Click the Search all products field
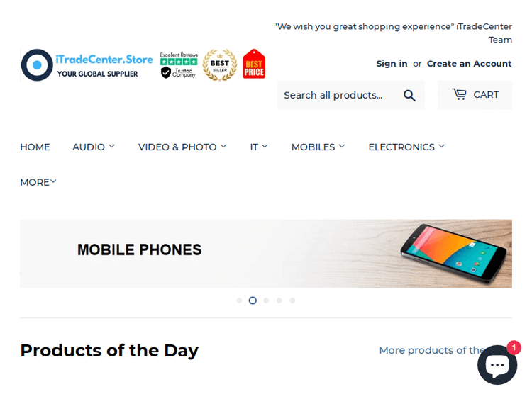The height and width of the screenshot is (399, 532). pos(337,95)
